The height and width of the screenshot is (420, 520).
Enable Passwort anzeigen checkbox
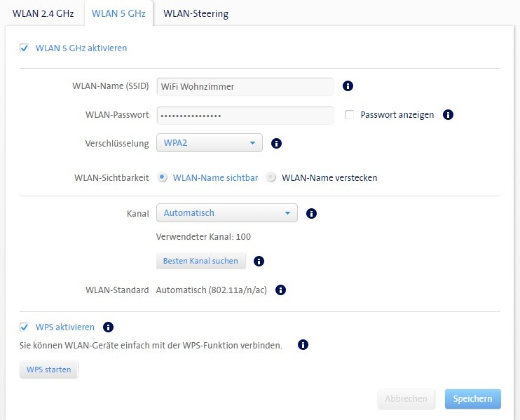tap(349, 115)
